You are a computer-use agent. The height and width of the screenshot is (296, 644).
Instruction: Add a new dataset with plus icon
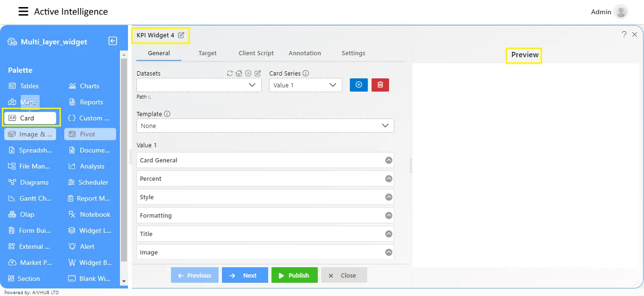coord(248,73)
